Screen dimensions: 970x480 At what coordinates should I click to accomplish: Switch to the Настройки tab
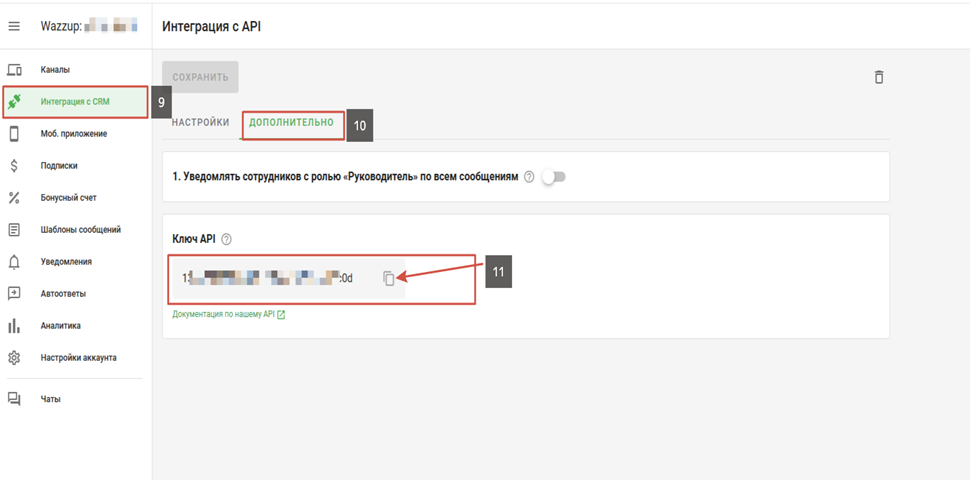click(201, 122)
